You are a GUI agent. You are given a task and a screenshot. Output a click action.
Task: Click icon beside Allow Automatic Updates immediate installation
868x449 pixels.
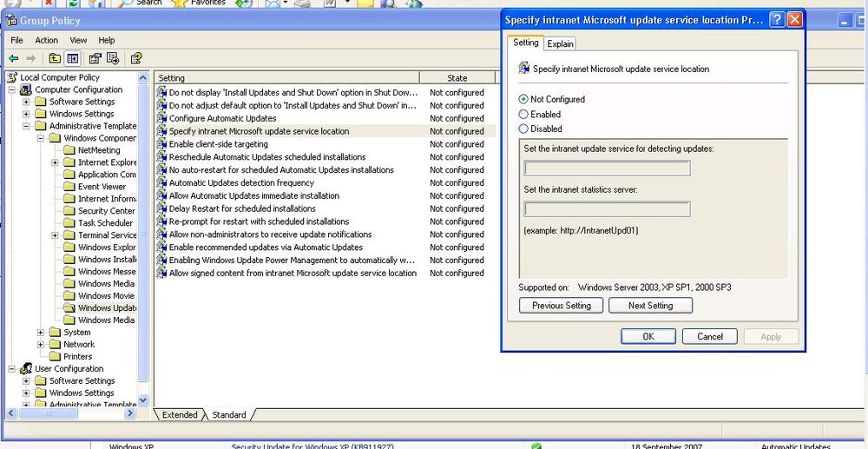161,195
